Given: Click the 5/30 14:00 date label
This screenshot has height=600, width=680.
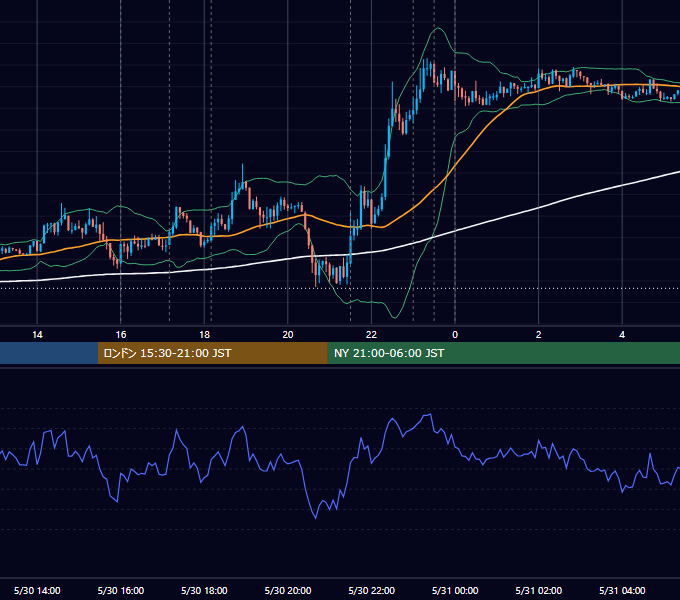Looking at the screenshot, I should pos(37,590).
